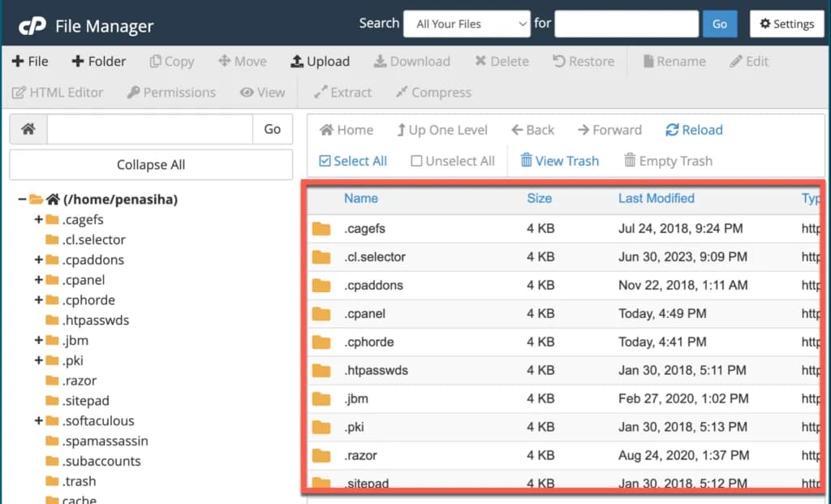Screen dimensions: 831x504
Task: Expand the .cagefs folder in the tree
Action: (x=38, y=220)
